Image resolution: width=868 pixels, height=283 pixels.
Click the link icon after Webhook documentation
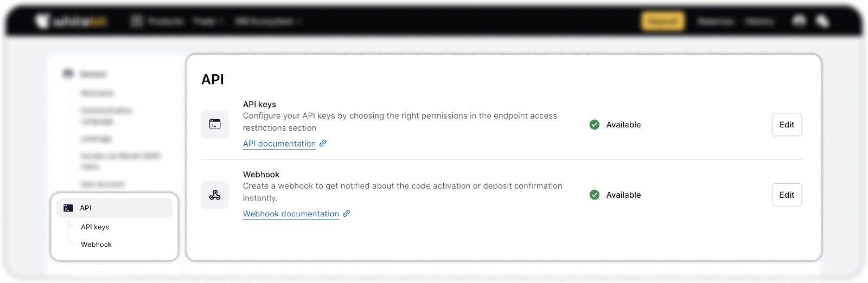(346, 214)
